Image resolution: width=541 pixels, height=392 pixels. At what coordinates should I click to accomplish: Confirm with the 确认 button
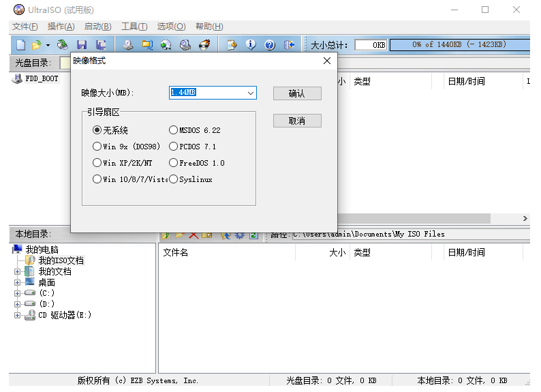pos(297,93)
